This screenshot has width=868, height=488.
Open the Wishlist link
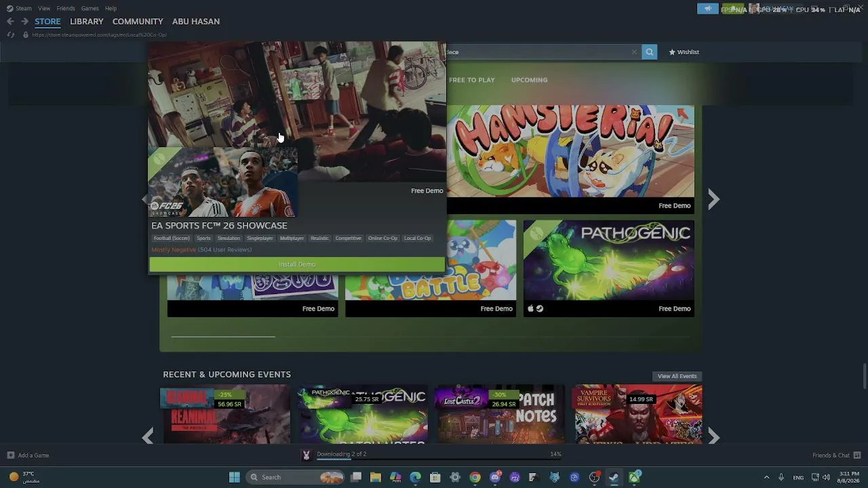tap(684, 52)
